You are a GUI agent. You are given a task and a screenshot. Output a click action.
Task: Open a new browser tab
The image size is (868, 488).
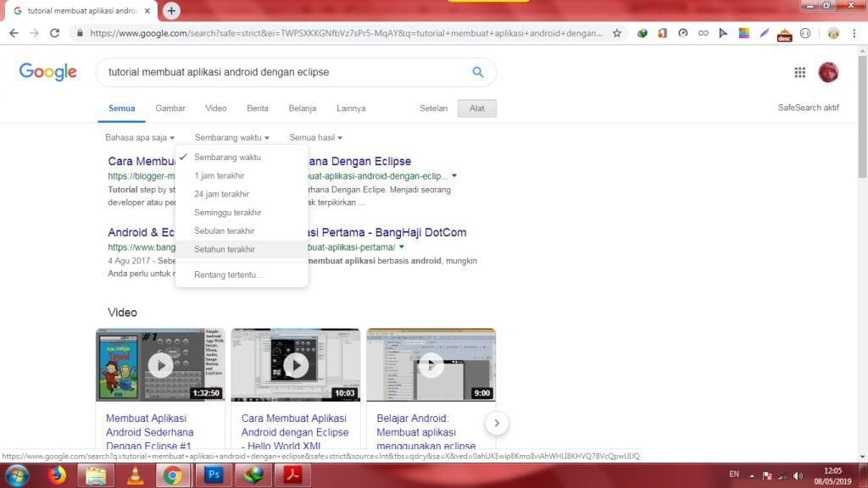click(171, 10)
